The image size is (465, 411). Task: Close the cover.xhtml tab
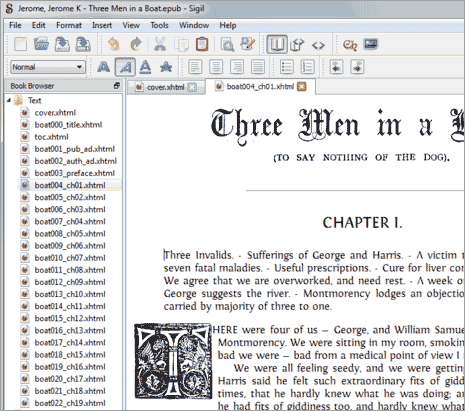tap(192, 87)
